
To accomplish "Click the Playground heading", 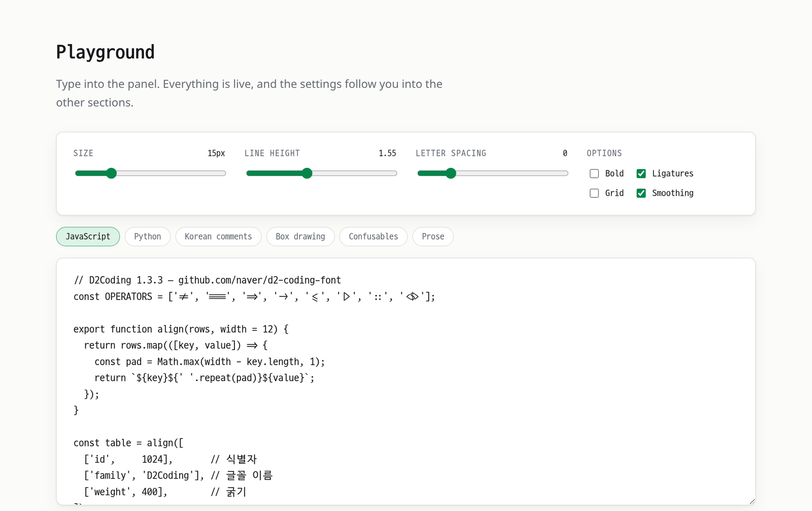I will pos(106,52).
